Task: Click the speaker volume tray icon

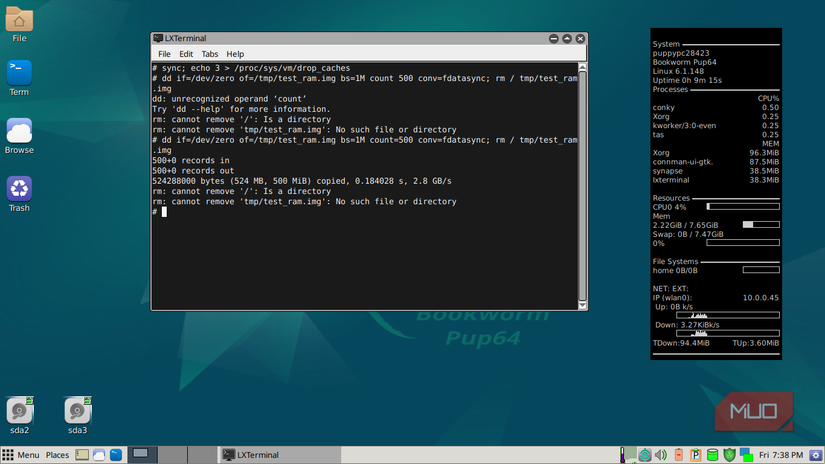Action: (661, 455)
